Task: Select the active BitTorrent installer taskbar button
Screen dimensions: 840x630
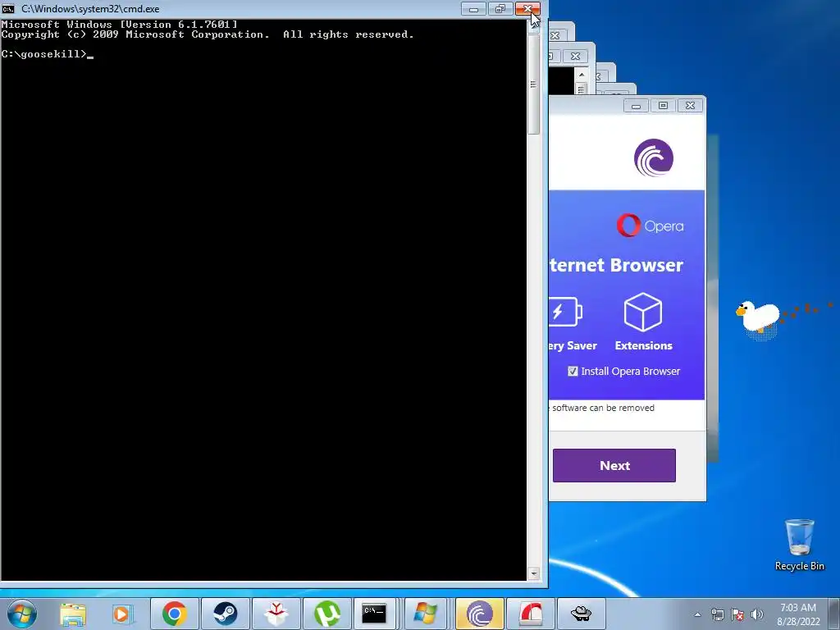Action: (479, 614)
